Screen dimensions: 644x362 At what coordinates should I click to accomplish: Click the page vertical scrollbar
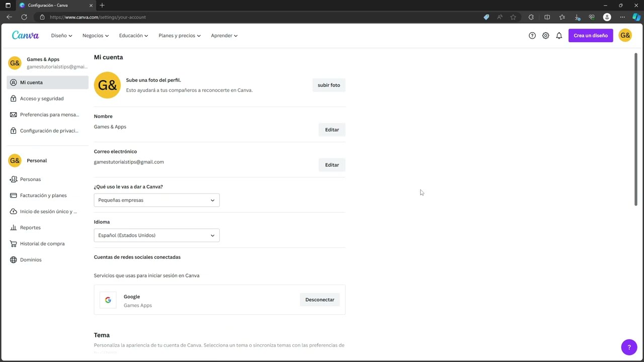tap(635, 129)
